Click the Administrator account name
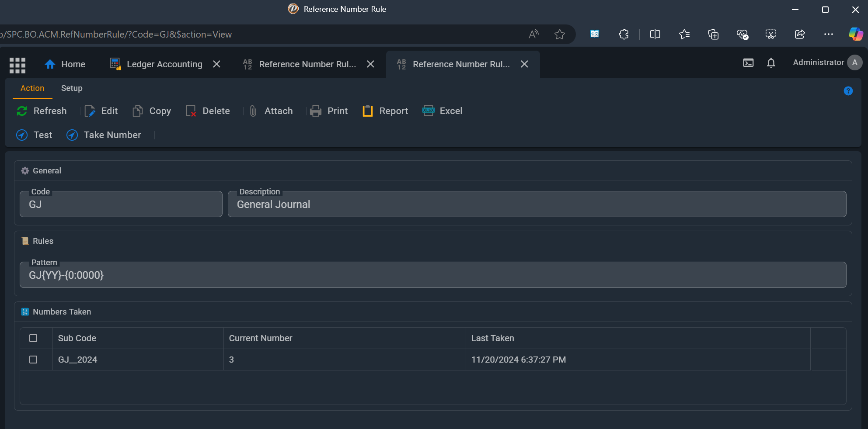 click(x=818, y=62)
